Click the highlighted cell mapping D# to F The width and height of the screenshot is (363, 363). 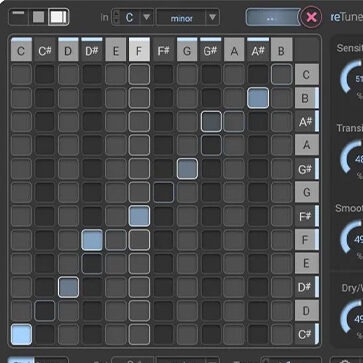[x=92, y=240]
